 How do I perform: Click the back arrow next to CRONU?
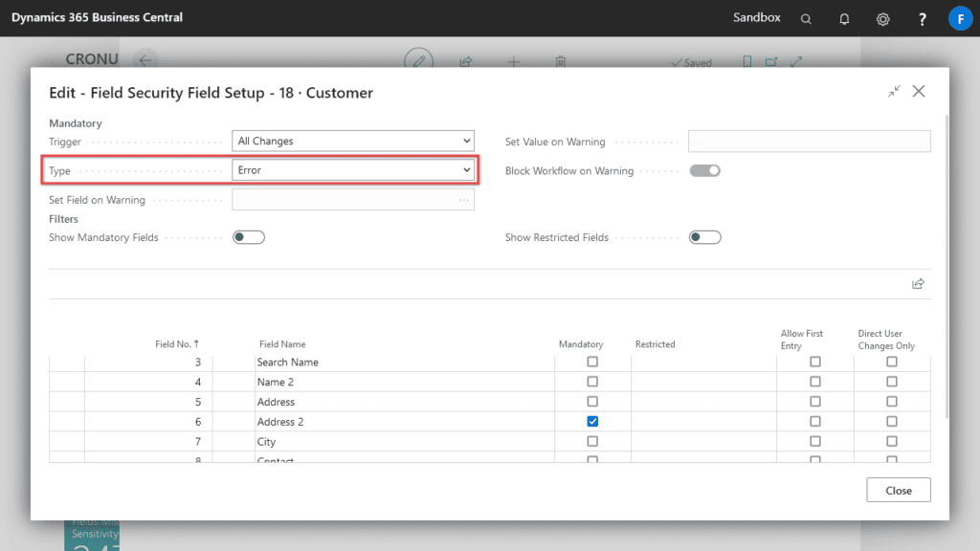145,59
